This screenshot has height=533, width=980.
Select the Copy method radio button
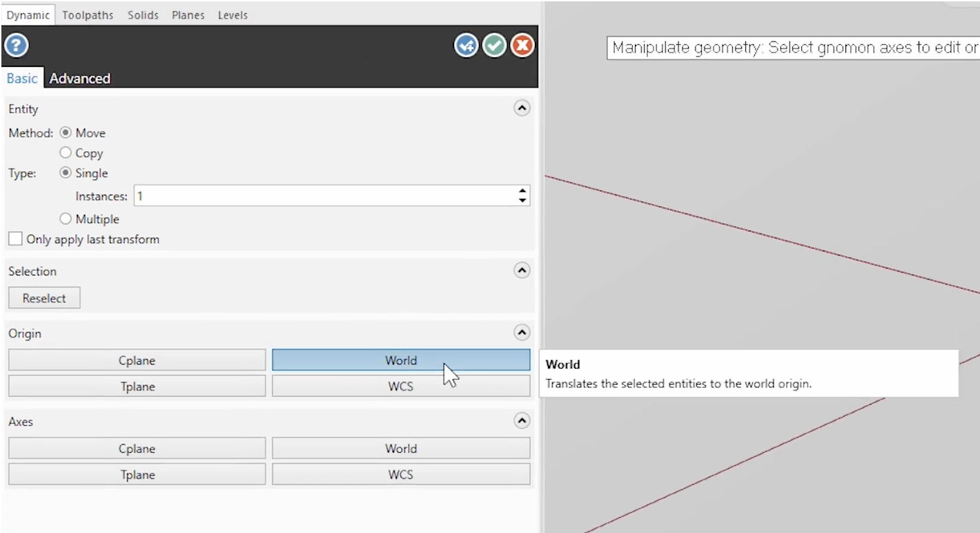pyautogui.click(x=66, y=153)
